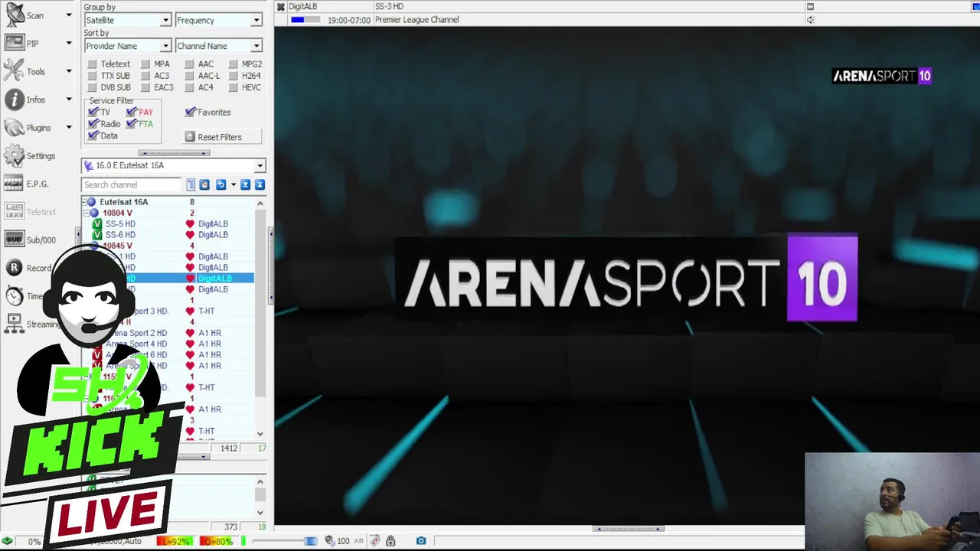Enable the DVB SUB filter checkbox

(92, 87)
